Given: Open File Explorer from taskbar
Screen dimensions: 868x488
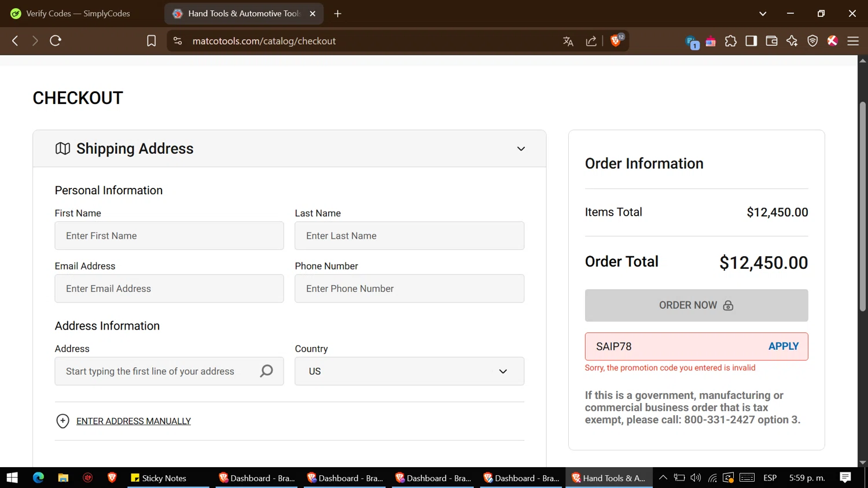Looking at the screenshot, I should (63, 478).
